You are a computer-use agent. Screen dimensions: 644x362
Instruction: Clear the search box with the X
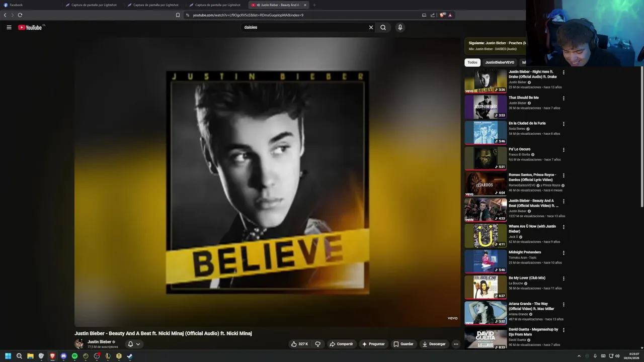tap(371, 27)
